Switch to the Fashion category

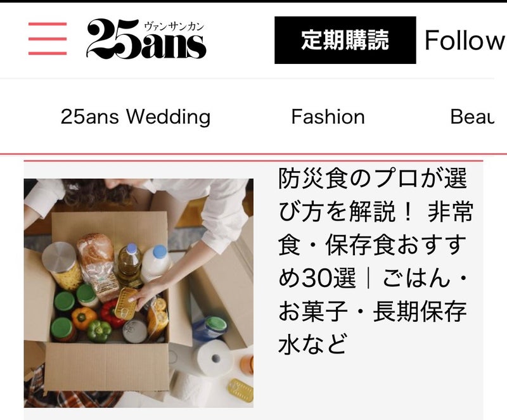(328, 117)
